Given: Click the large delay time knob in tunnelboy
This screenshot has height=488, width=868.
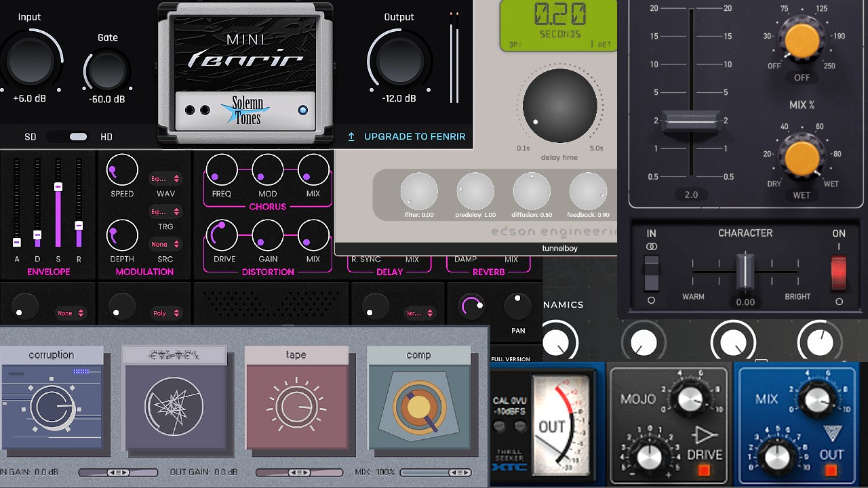Looking at the screenshot, I should (560, 106).
